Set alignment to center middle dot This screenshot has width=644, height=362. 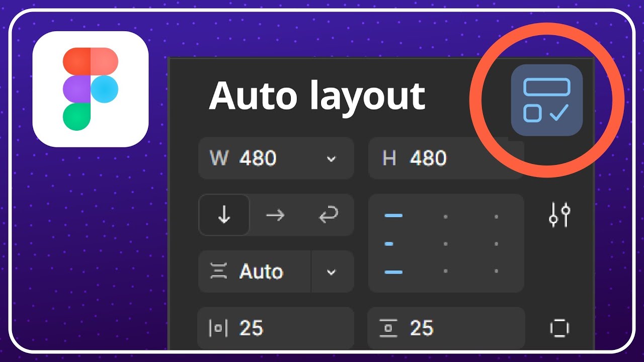(446, 244)
